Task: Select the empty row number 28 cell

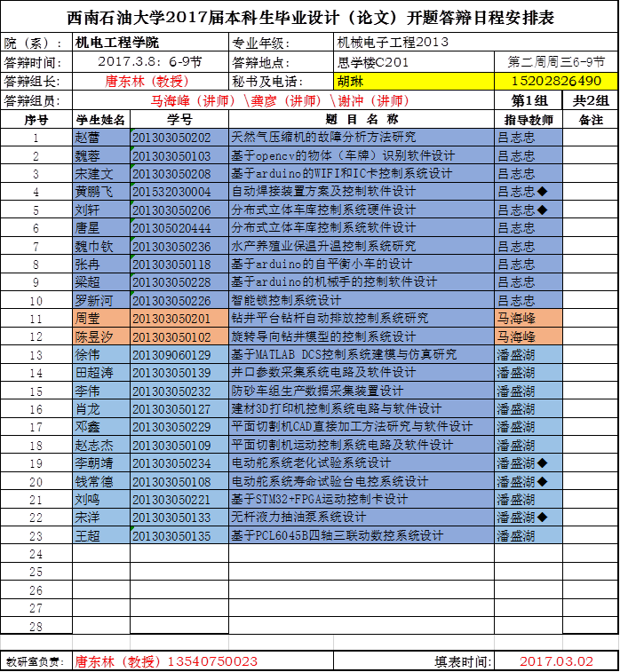Action: click(x=36, y=627)
